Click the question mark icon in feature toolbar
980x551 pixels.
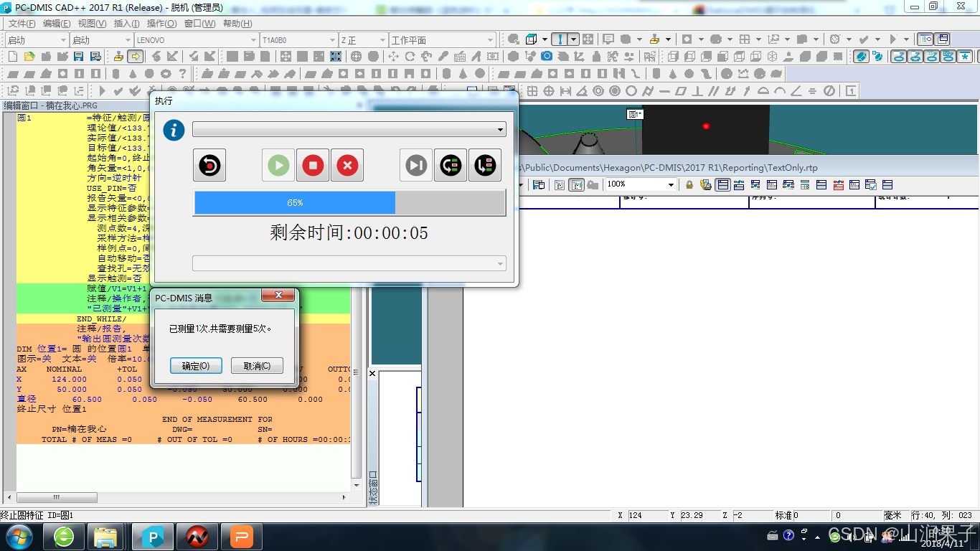click(182, 73)
